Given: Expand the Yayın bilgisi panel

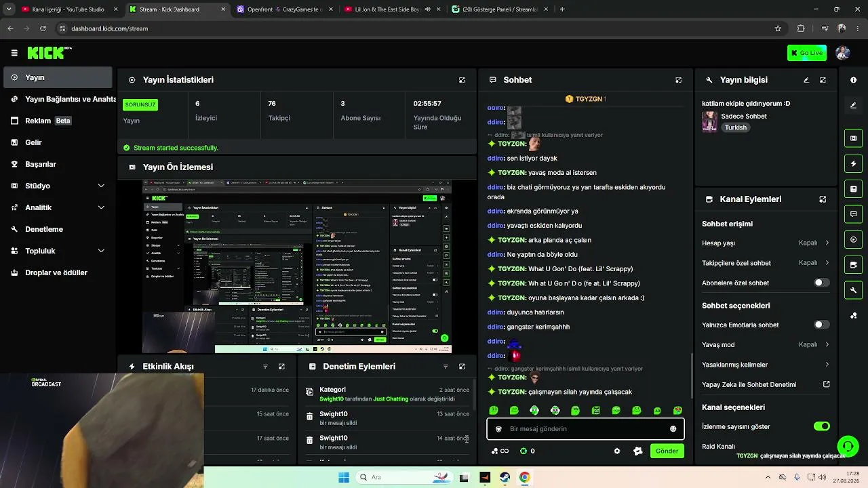Looking at the screenshot, I should pyautogui.click(x=823, y=80).
